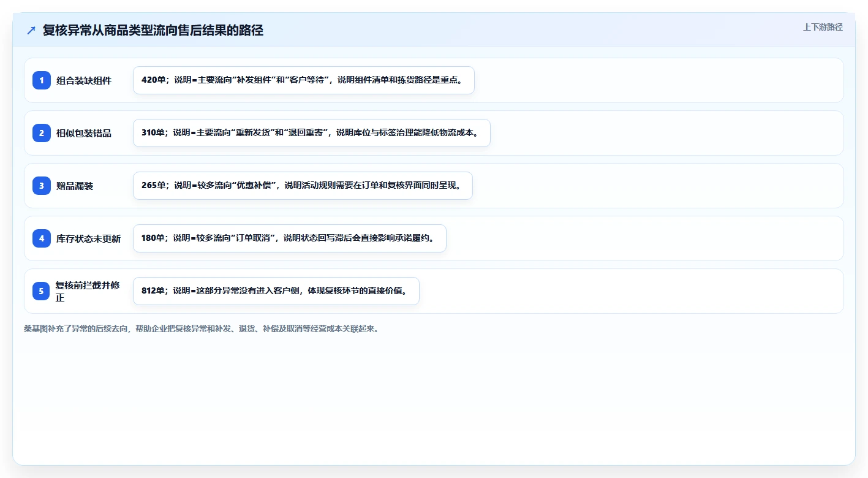Image resolution: width=868 pixels, height=478 pixels.
Task: Click the arrow icon beside the panel title
Action: tap(31, 31)
